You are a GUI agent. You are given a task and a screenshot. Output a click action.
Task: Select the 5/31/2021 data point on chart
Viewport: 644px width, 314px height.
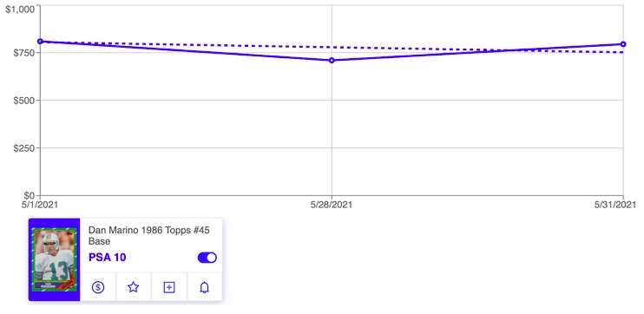click(x=623, y=44)
